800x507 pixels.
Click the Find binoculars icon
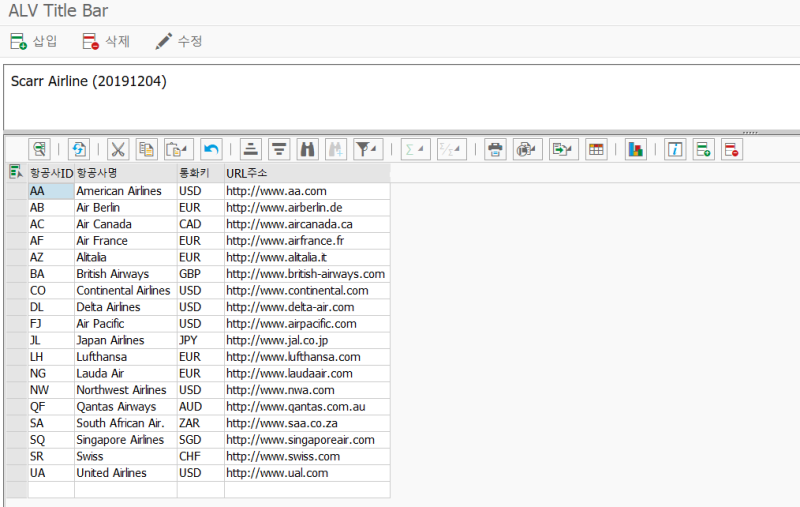pos(308,149)
